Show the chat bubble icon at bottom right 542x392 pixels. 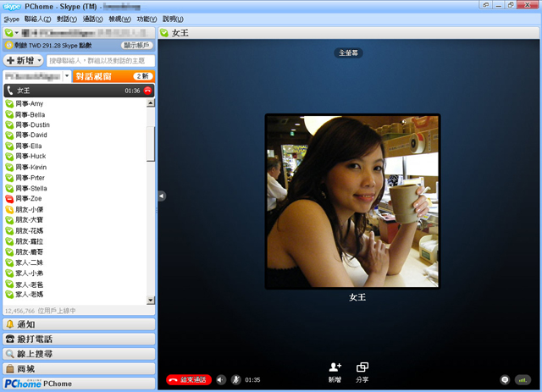click(505, 380)
